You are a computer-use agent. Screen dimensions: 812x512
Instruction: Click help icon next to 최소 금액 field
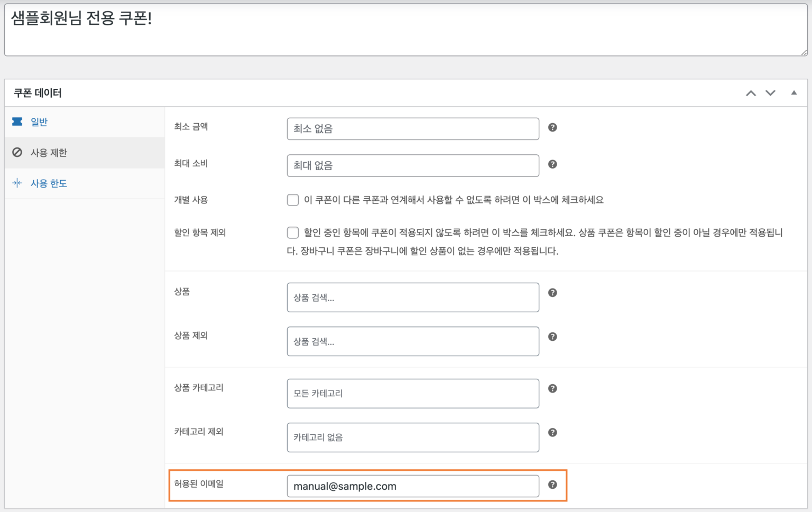tap(552, 127)
